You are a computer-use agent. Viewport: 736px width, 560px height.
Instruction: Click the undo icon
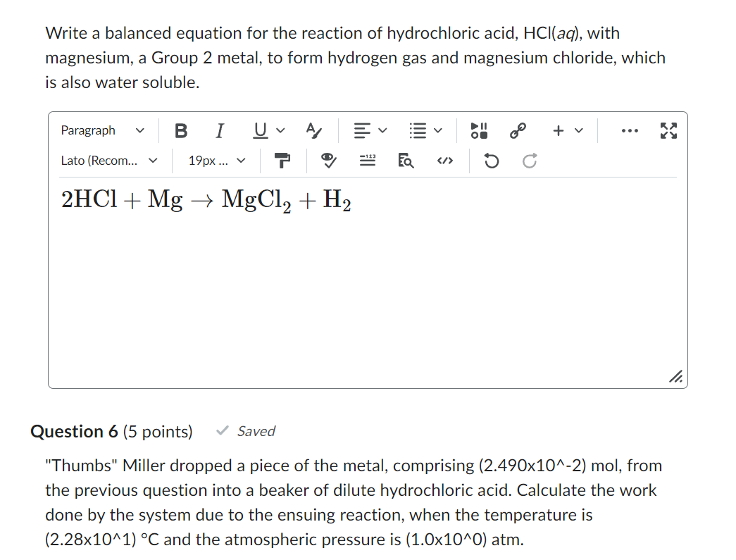[491, 161]
